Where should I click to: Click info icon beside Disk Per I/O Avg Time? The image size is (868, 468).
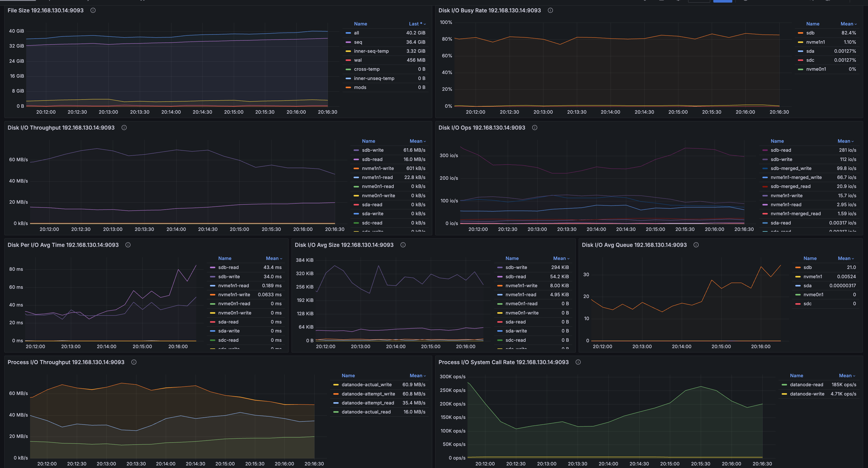click(128, 245)
